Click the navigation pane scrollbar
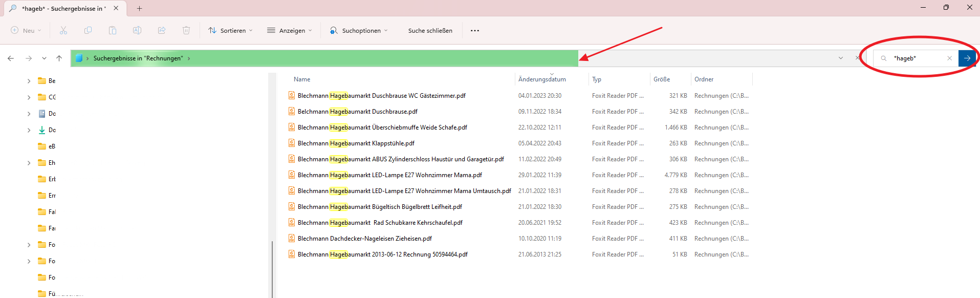The height and width of the screenshot is (298, 980). [x=272, y=269]
